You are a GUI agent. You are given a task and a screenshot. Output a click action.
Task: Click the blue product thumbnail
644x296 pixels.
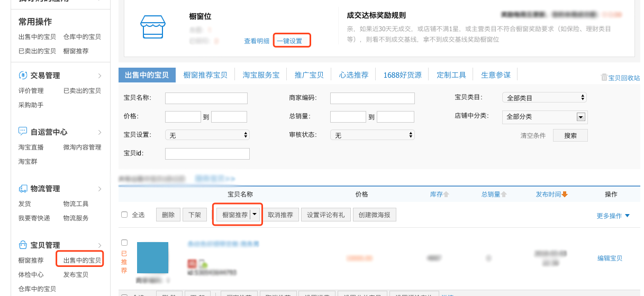(152, 257)
